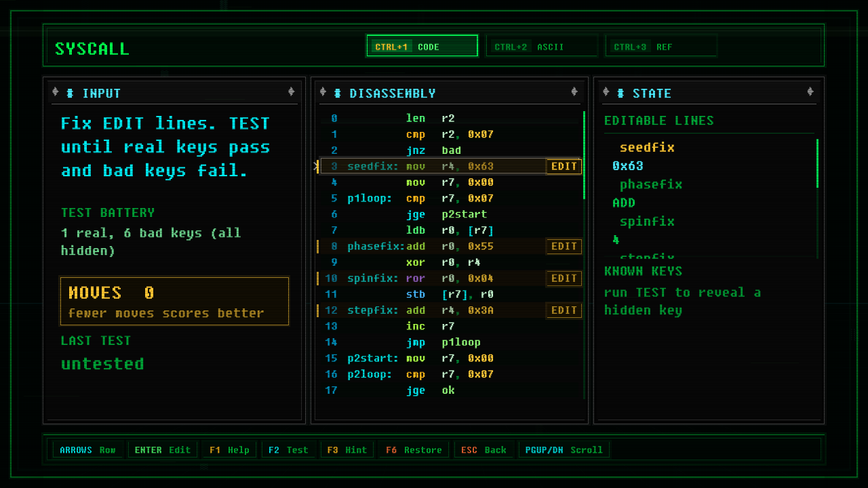Select line 11 'stb [r7], r0'
Viewport: 868px width, 488px height.
click(x=450, y=294)
